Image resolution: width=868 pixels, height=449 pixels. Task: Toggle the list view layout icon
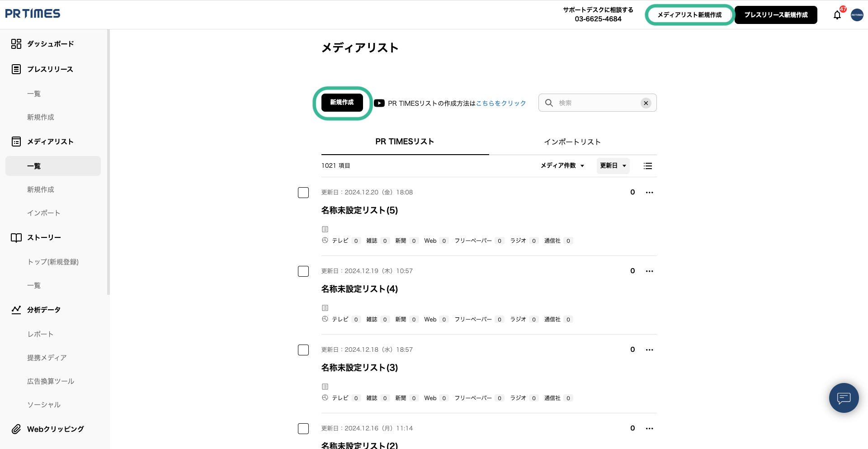click(x=648, y=166)
